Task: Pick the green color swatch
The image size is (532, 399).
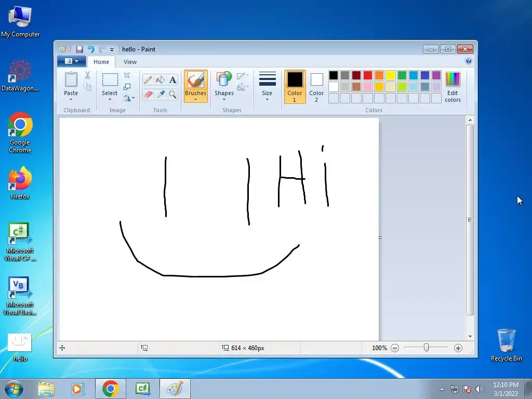Action: pos(402,75)
